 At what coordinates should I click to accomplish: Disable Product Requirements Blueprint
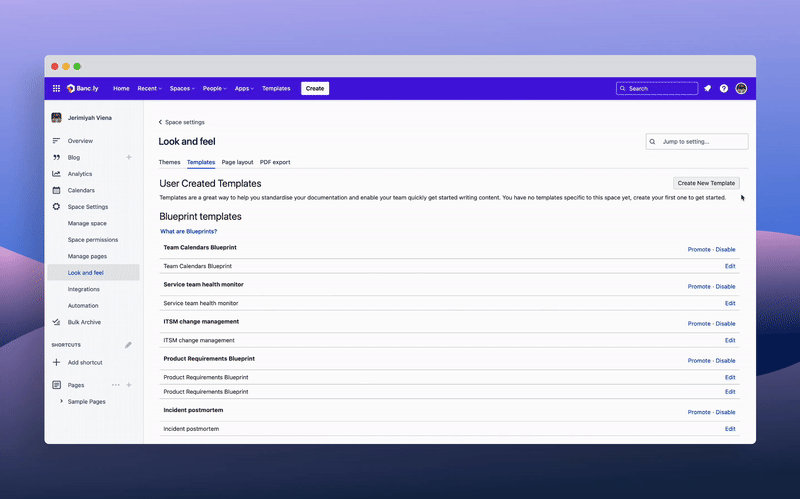(725, 360)
